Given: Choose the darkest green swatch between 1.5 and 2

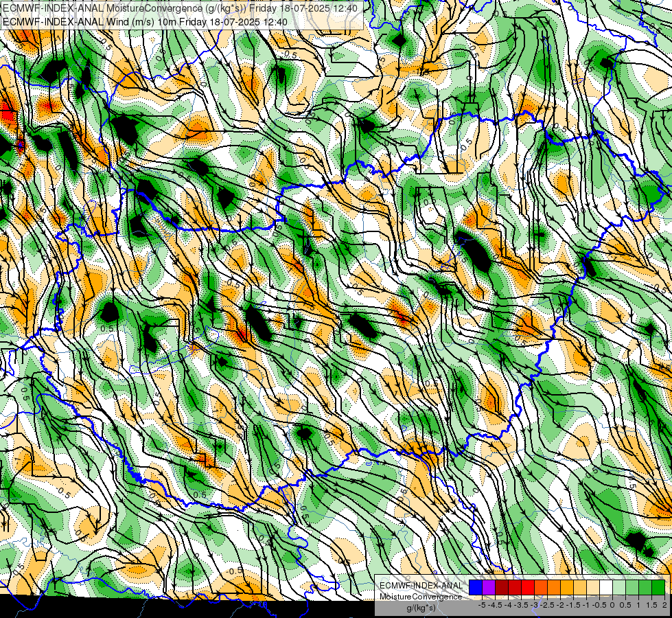Looking at the screenshot, I should click(x=658, y=587).
